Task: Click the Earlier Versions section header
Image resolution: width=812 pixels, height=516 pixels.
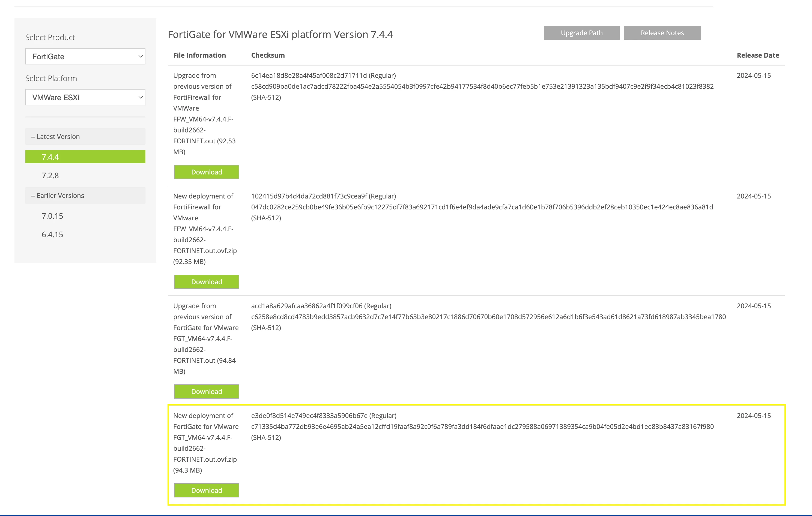Action: pos(85,196)
